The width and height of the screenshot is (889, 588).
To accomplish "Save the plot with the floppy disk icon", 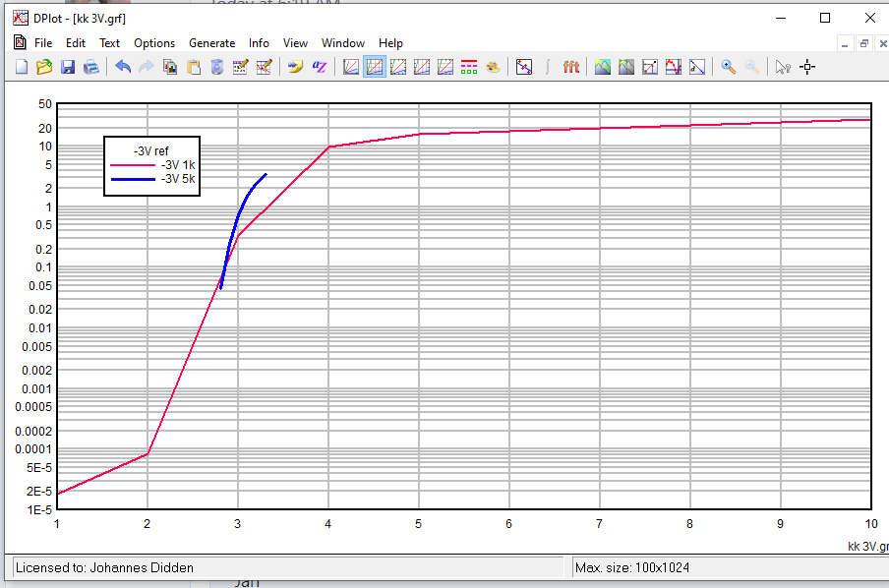I will (68, 67).
